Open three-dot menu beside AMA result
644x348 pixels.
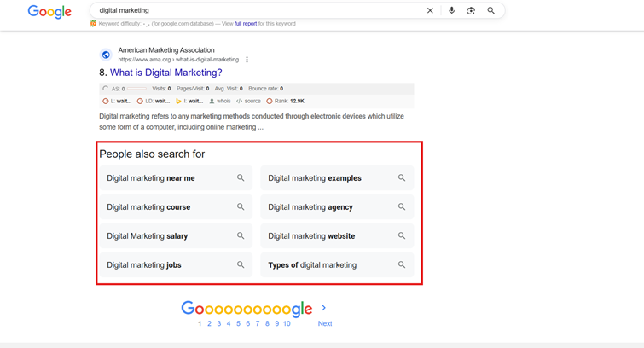tap(247, 60)
